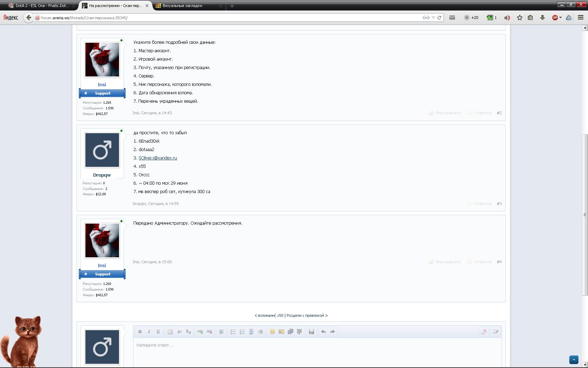
Task: Click the outdent icon
Action: pyautogui.click(x=251, y=332)
